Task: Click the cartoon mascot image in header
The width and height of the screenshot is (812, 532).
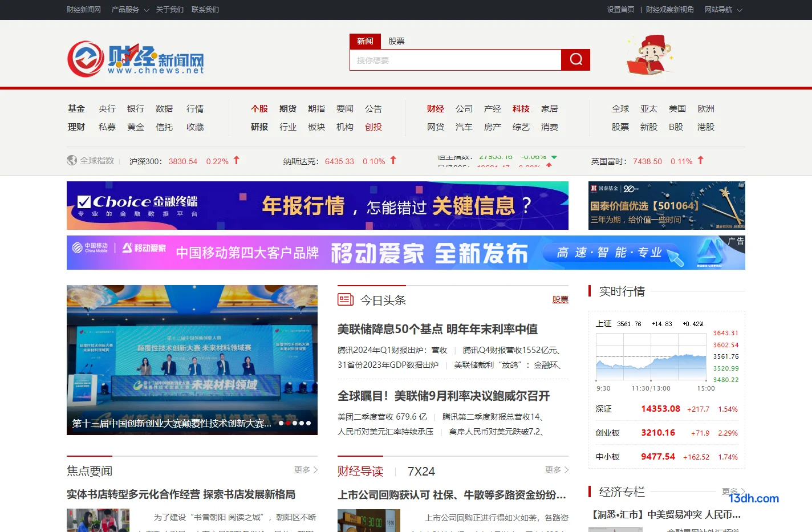Action: click(x=651, y=55)
